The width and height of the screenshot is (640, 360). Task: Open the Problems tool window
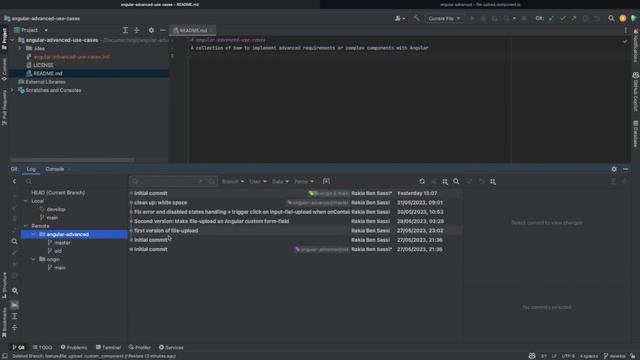tap(74, 347)
